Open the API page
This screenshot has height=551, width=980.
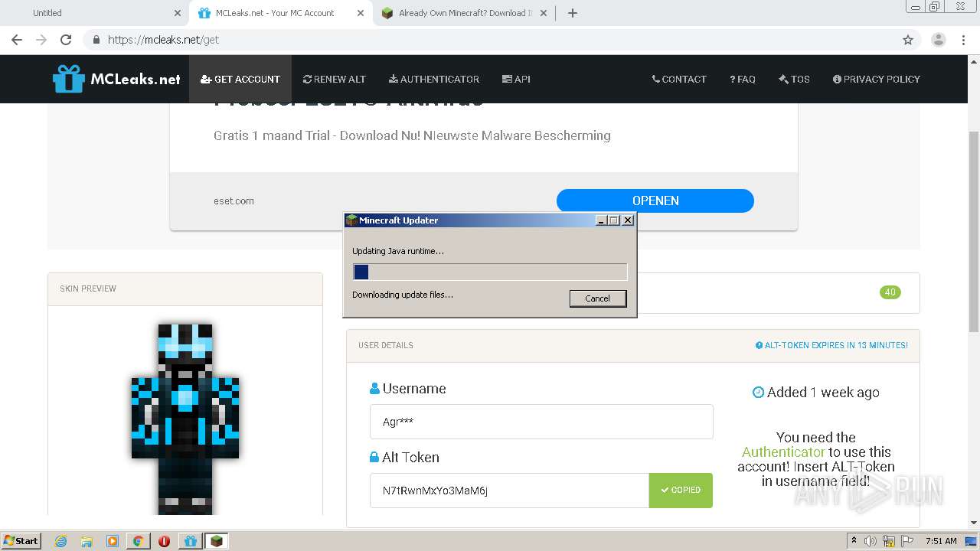coord(516,79)
